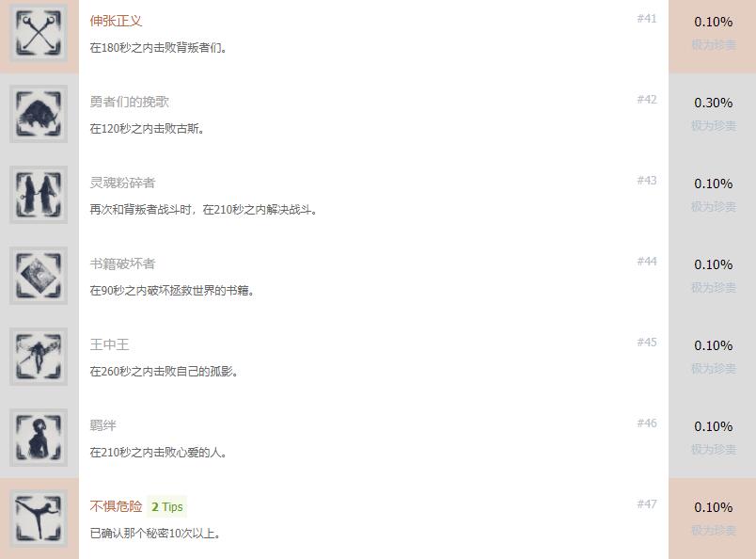Click the woman silhouette achievement icon

coord(39,438)
